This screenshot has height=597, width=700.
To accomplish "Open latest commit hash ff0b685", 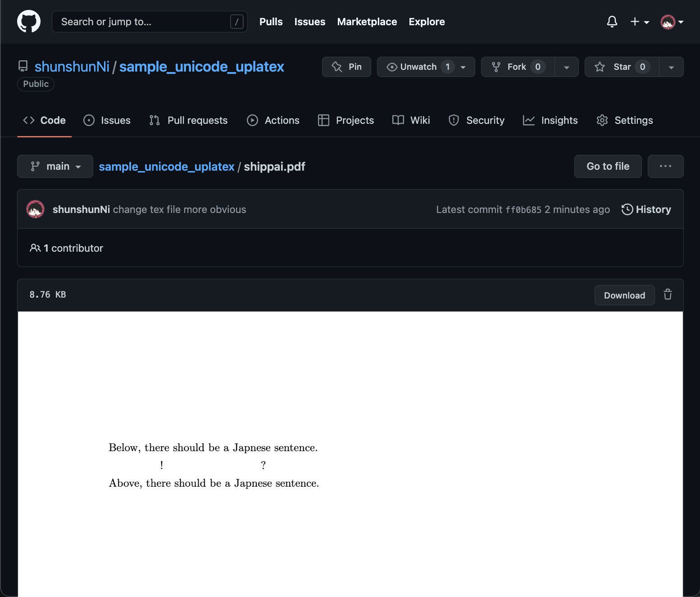I will pos(523,210).
